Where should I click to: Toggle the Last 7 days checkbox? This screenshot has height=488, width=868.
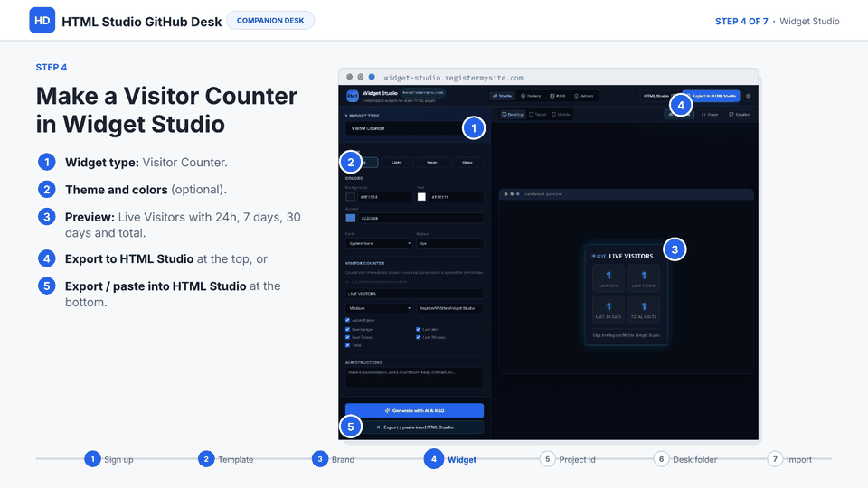(x=347, y=337)
